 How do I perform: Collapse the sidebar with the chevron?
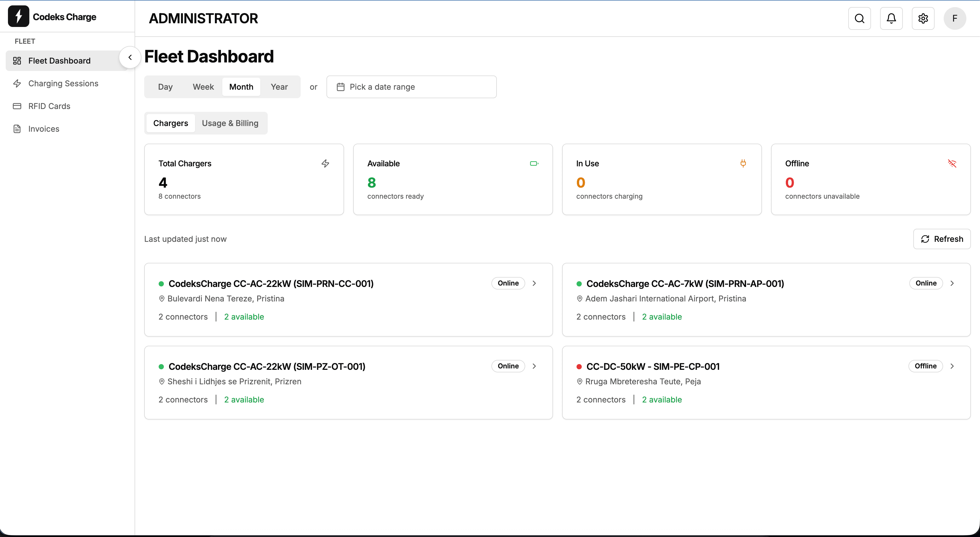click(x=130, y=57)
